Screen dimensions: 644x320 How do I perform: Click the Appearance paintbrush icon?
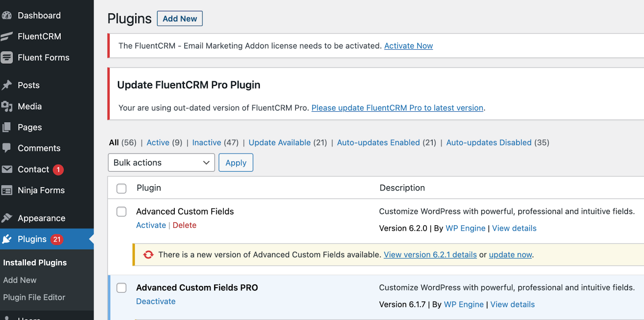tap(7, 218)
